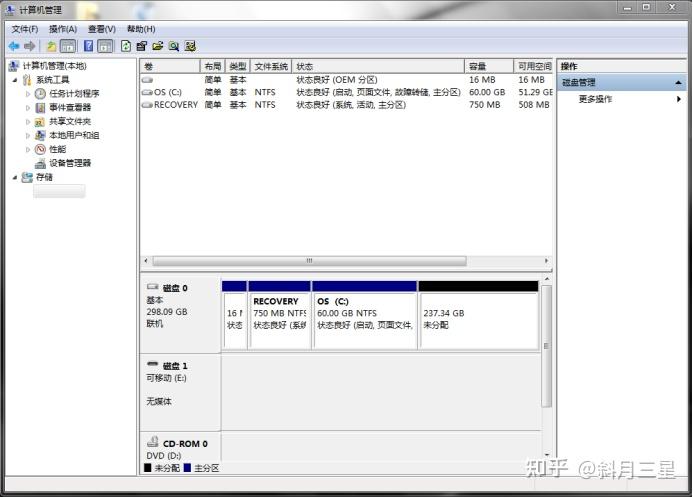Click the 计算机管理 icon at tree root

coord(14,66)
